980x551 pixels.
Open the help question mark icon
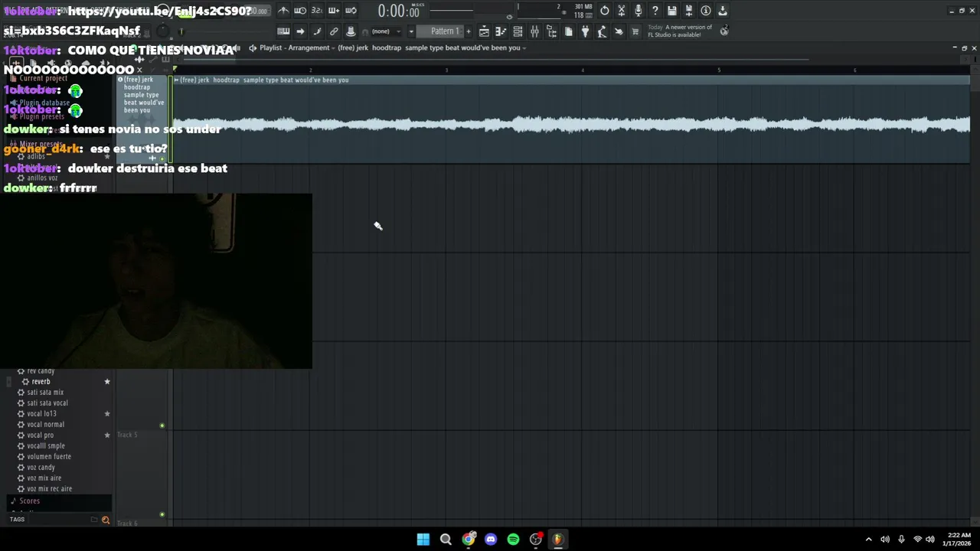[655, 11]
